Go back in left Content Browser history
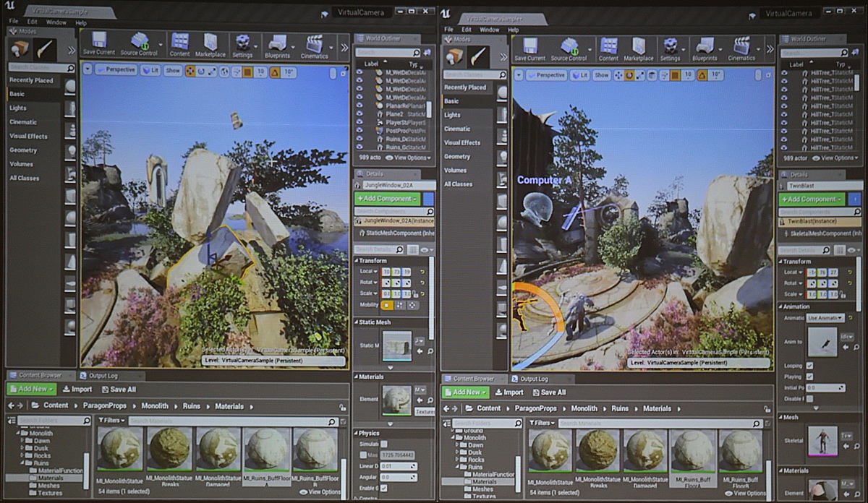This screenshot has height=503, width=868. point(11,406)
